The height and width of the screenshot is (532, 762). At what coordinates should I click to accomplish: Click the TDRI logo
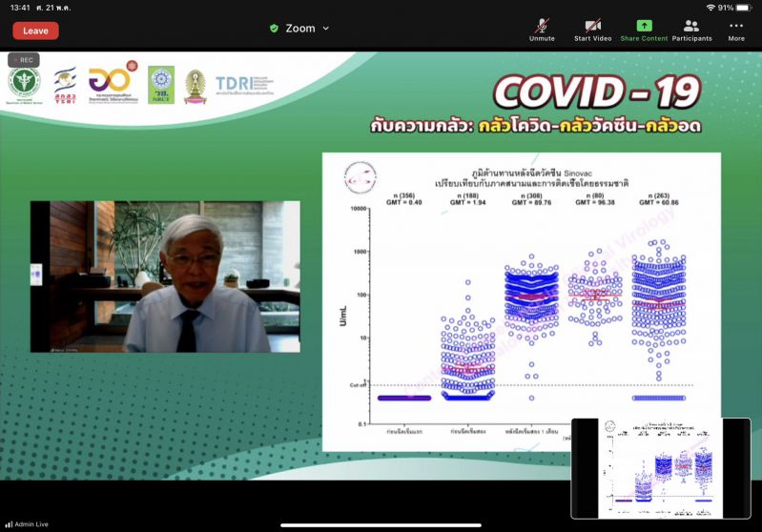(x=244, y=85)
